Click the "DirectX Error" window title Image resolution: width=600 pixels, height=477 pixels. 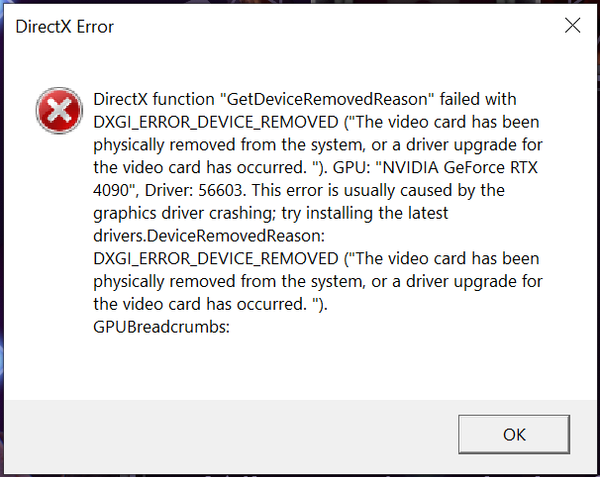pos(64,26)
